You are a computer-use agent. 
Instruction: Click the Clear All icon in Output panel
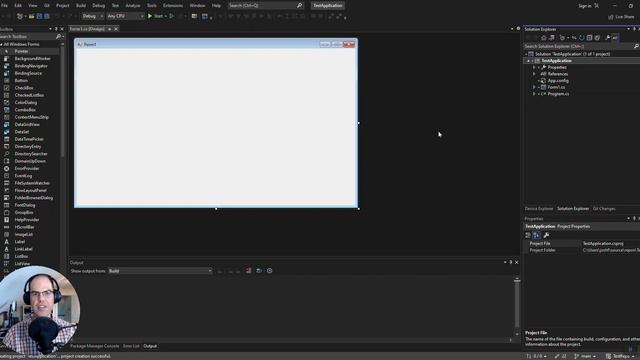tap(249, 271)
